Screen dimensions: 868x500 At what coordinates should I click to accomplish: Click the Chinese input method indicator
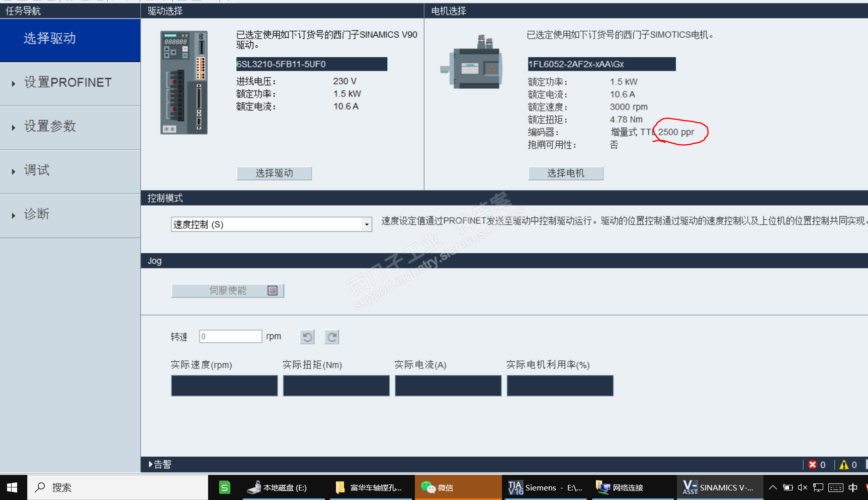[853, 487]
